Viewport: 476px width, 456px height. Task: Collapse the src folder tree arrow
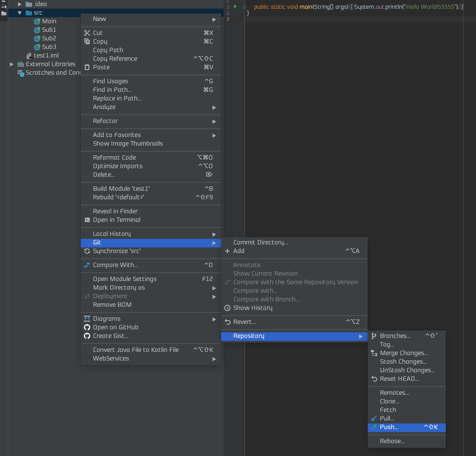click(x=20, y=13)
